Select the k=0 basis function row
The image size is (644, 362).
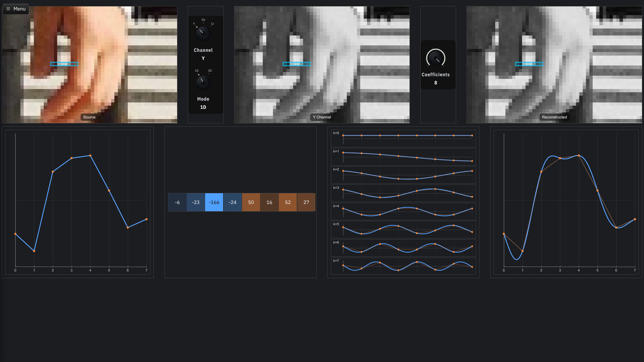[x=403, y=138]
